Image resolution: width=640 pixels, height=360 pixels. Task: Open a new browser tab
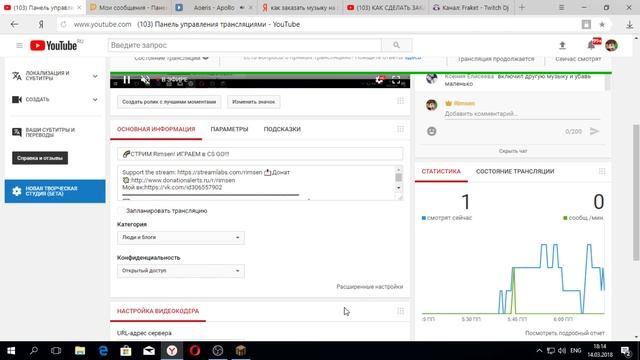[x=522, y=7]
